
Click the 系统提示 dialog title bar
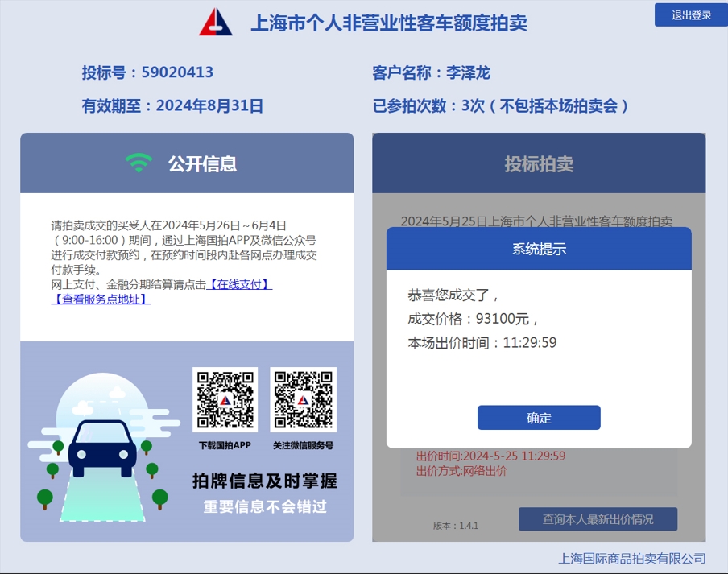[539, 249]
